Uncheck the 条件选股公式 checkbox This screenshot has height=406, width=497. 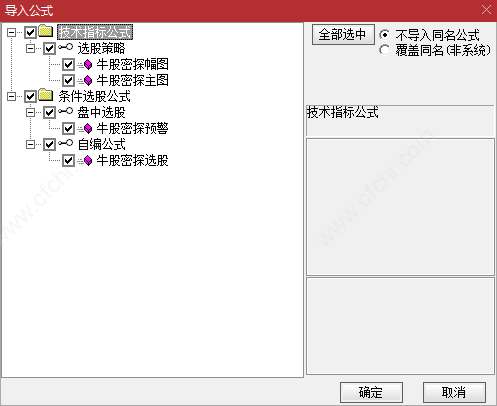[x=30, y=97]
